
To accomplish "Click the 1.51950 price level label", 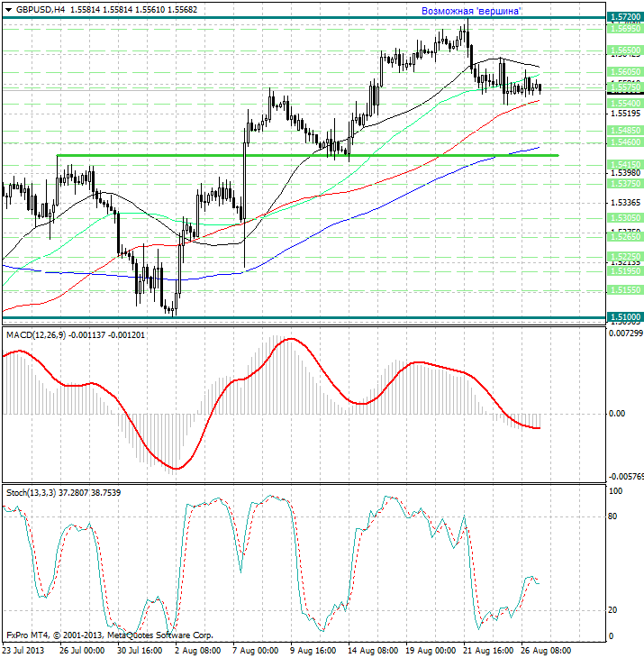I will click(625, 271).
